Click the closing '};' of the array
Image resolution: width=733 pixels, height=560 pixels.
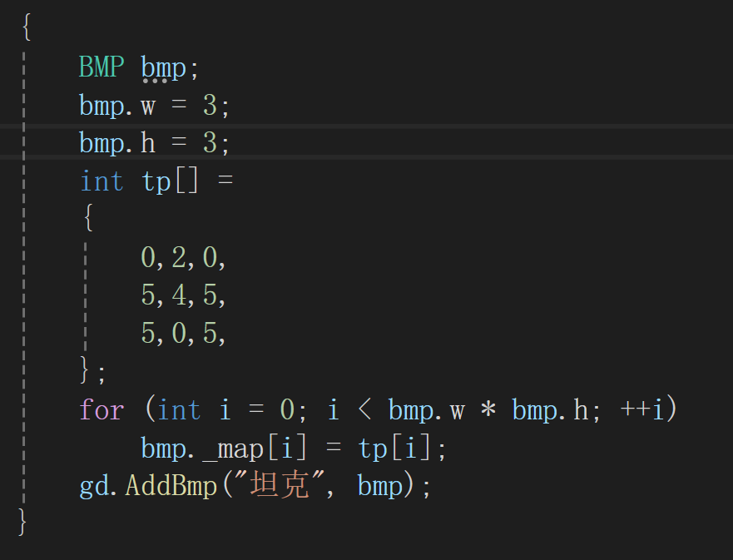click(x=93, y=370)
